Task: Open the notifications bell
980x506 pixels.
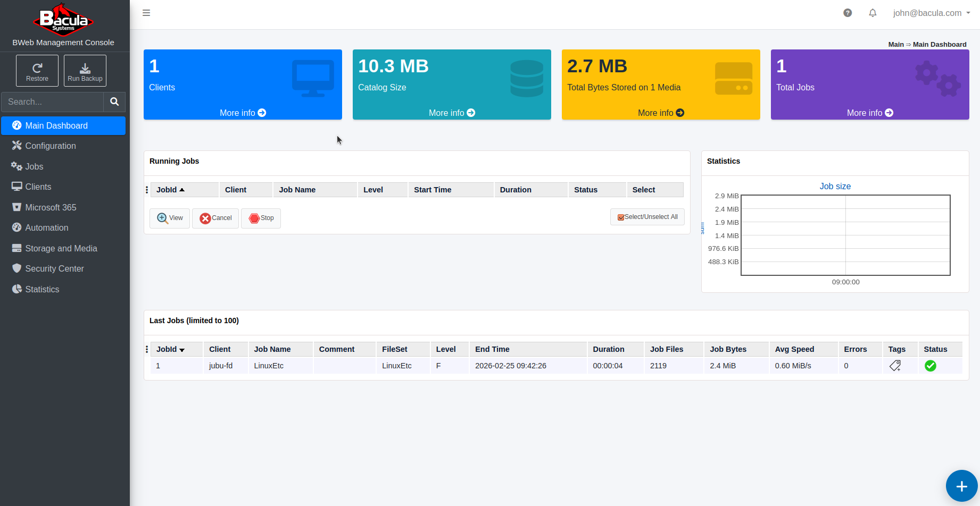Action: [873, 13]
